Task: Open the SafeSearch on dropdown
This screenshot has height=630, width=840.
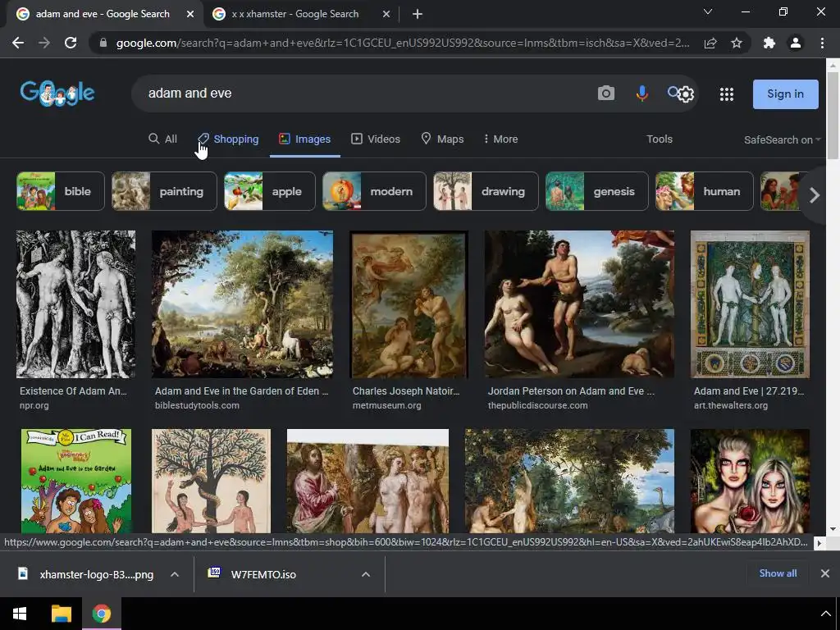Action: pyautogui.click(x=782, y=139)
